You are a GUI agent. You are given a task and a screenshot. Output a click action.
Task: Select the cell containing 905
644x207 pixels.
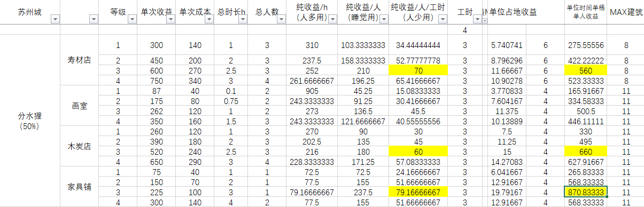point(312,91)
